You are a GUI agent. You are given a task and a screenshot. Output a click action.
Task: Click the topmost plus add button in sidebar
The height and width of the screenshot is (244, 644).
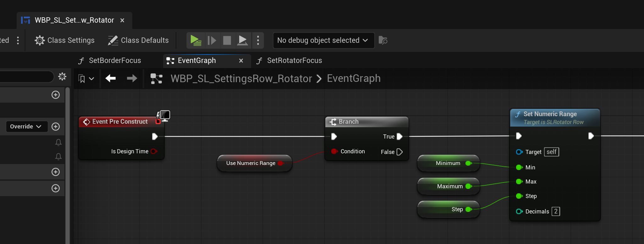(x=56, y=95)
